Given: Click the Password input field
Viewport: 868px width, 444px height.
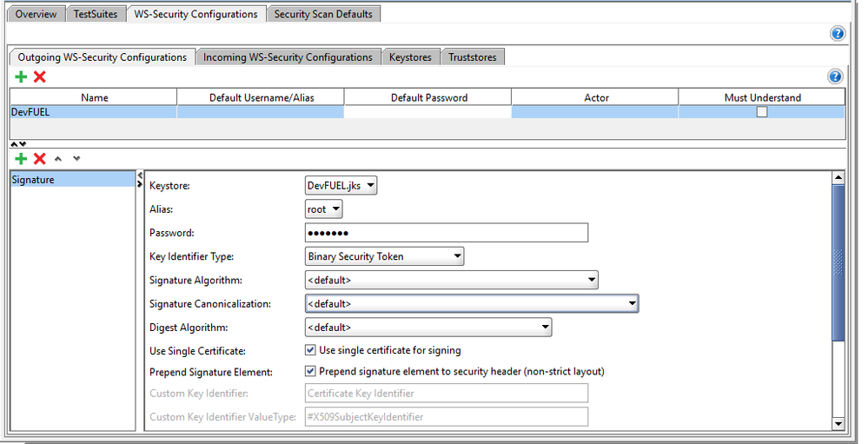Looking at the screenshot, I should [447, 233].
